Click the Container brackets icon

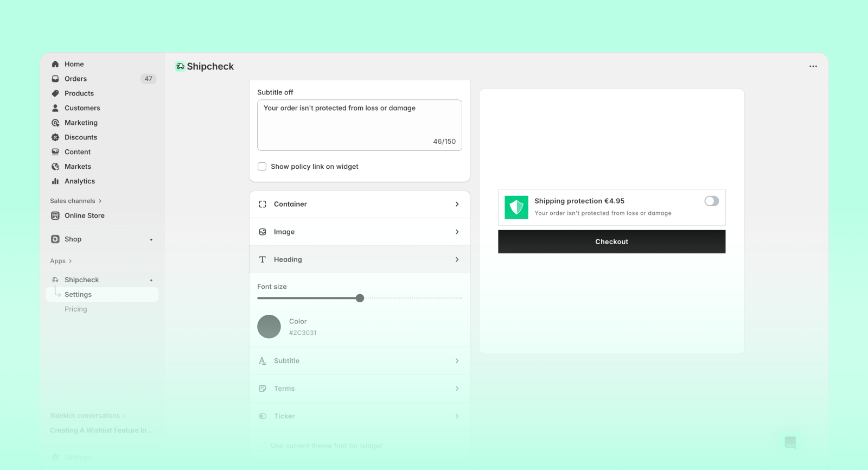point(263,204)
